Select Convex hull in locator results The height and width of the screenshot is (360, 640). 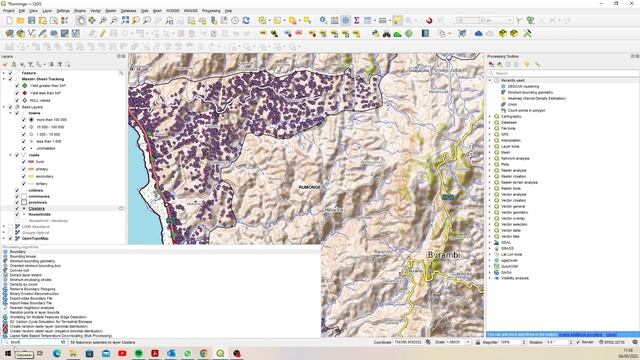19,271
